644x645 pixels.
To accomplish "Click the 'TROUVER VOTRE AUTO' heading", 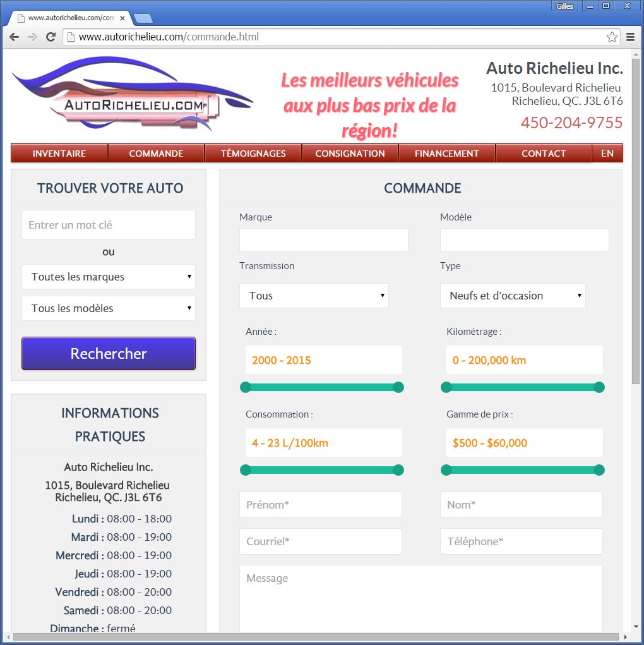I will click(110, 188).
